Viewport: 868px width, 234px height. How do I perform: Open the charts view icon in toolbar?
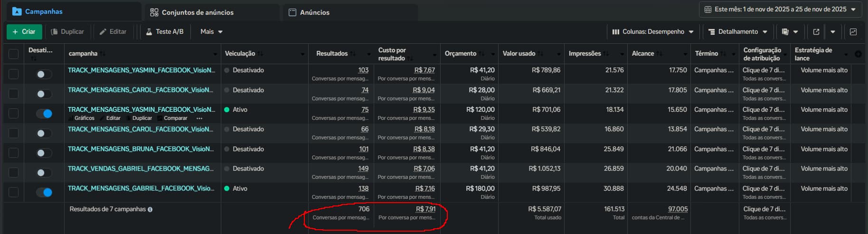click(853, 32)
